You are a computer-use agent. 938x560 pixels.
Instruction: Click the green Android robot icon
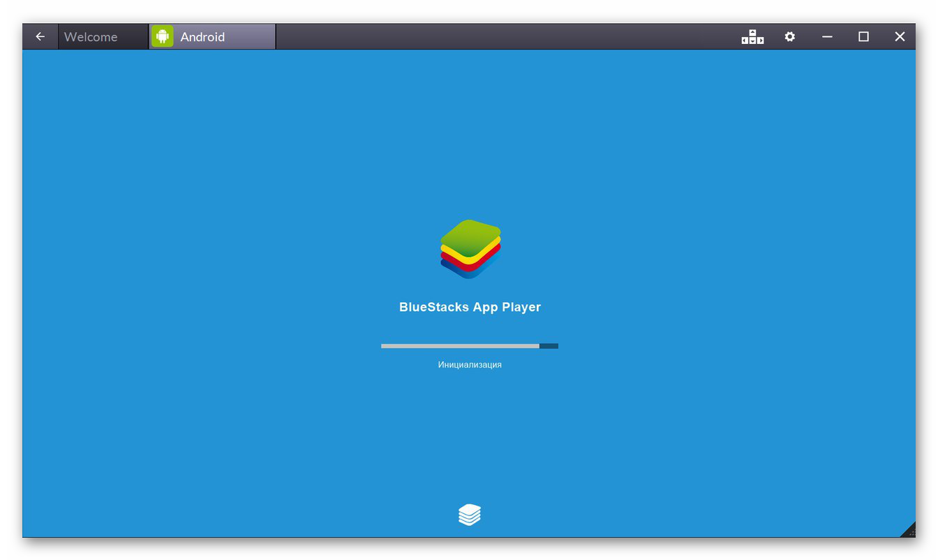pyautogui.click(x=163, y=36)
